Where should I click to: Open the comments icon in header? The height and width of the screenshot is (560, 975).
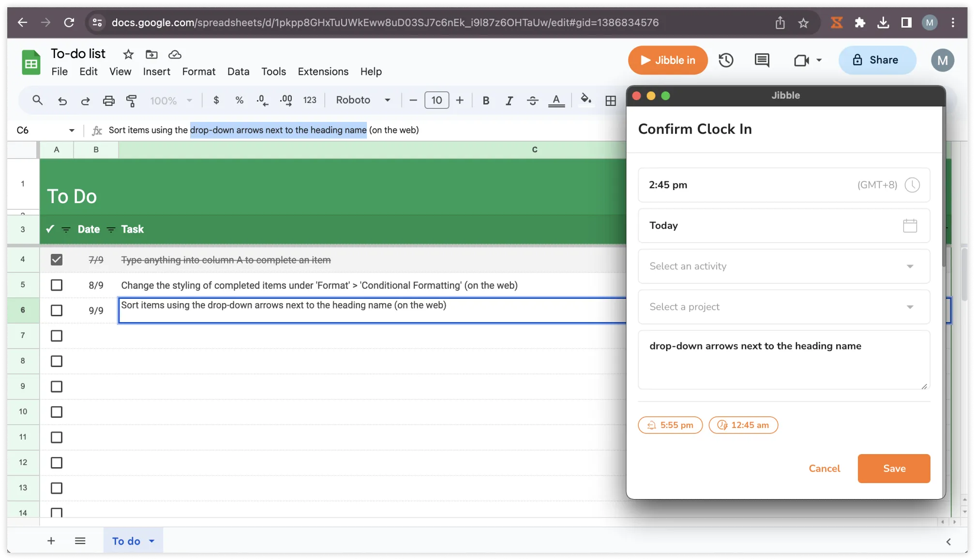click(762, 60)
